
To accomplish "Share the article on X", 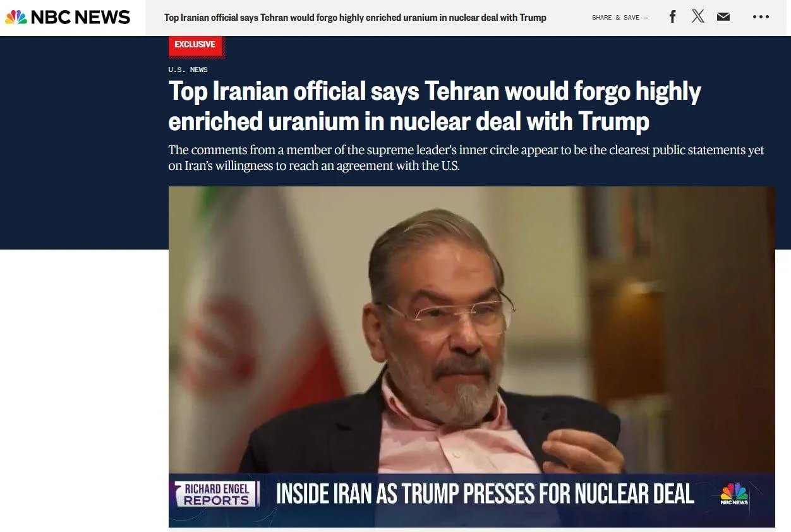I will (x=697, y=17).
